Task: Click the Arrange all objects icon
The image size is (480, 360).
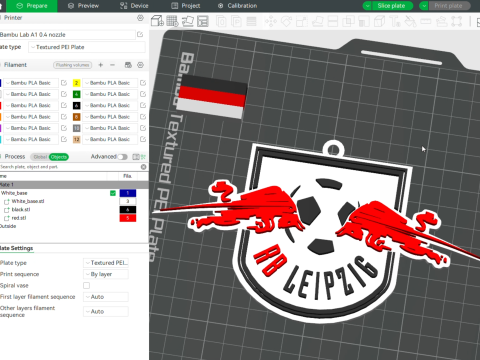Action: click(203, 21)
